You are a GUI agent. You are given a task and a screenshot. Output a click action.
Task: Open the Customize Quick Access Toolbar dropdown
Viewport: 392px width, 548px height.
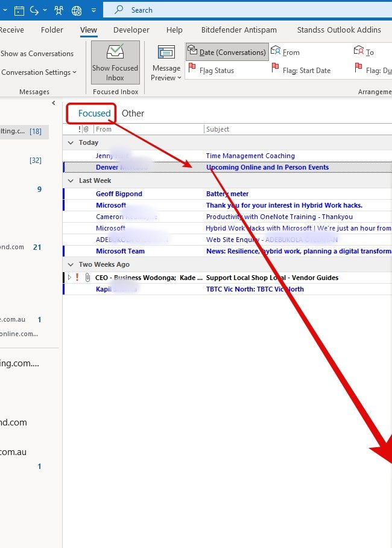pos(93,10)
